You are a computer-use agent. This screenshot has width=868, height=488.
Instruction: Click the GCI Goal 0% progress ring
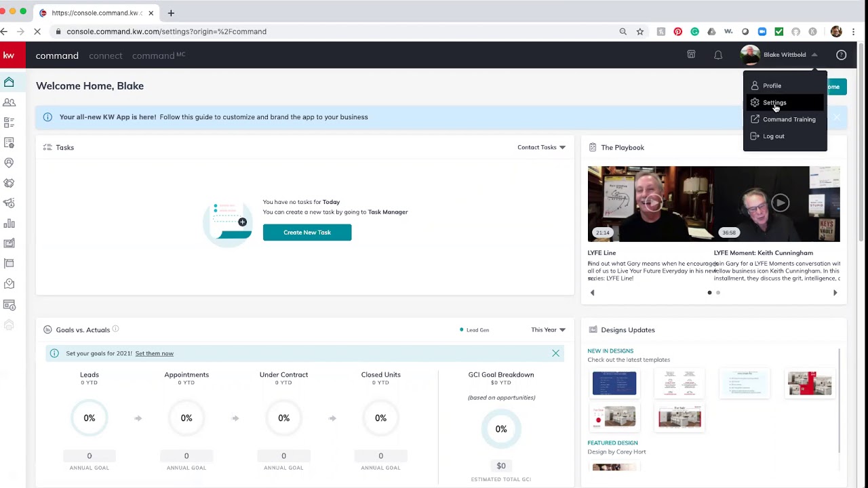[501, 429]
